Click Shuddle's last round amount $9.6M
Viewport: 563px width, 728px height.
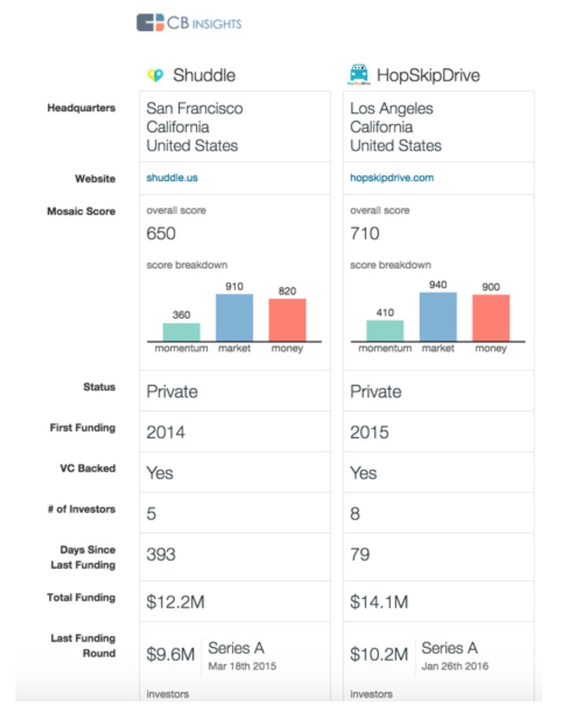pyautogui.click(x=170, y=655)
